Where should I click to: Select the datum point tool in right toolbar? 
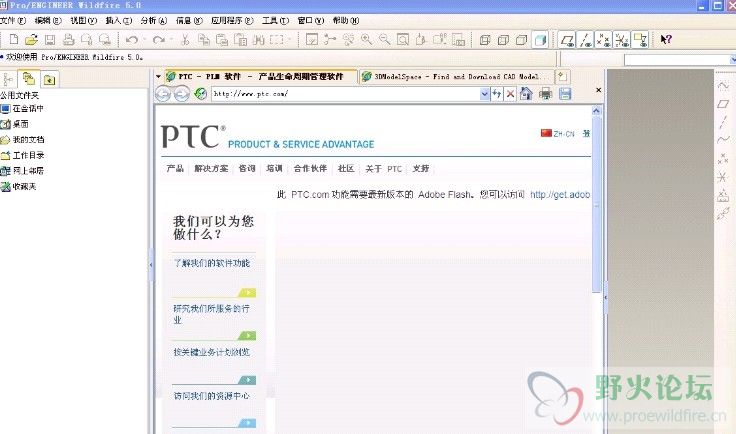pyautogui.click(x=723, y=159)
